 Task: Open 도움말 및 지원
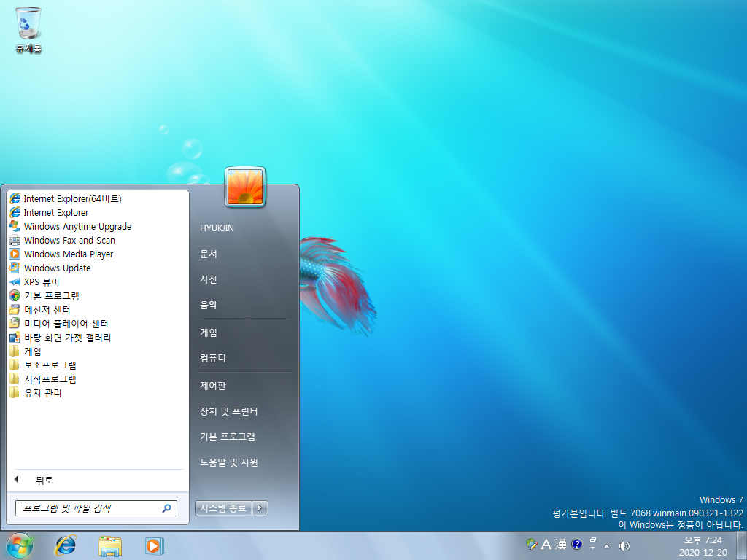click(228, 462)
